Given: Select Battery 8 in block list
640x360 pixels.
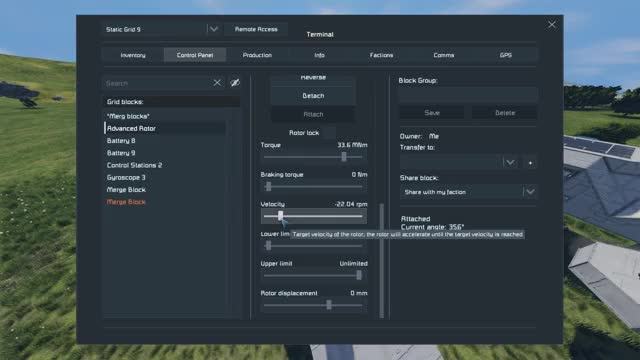Looking at the screenshot, I should (x=121, y=140).
